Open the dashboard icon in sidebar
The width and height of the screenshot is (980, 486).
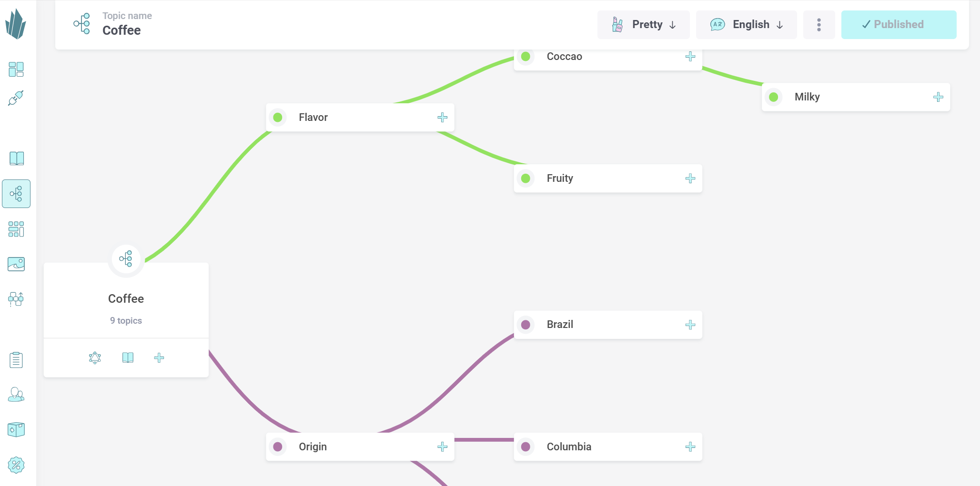(x=16, y=69)
